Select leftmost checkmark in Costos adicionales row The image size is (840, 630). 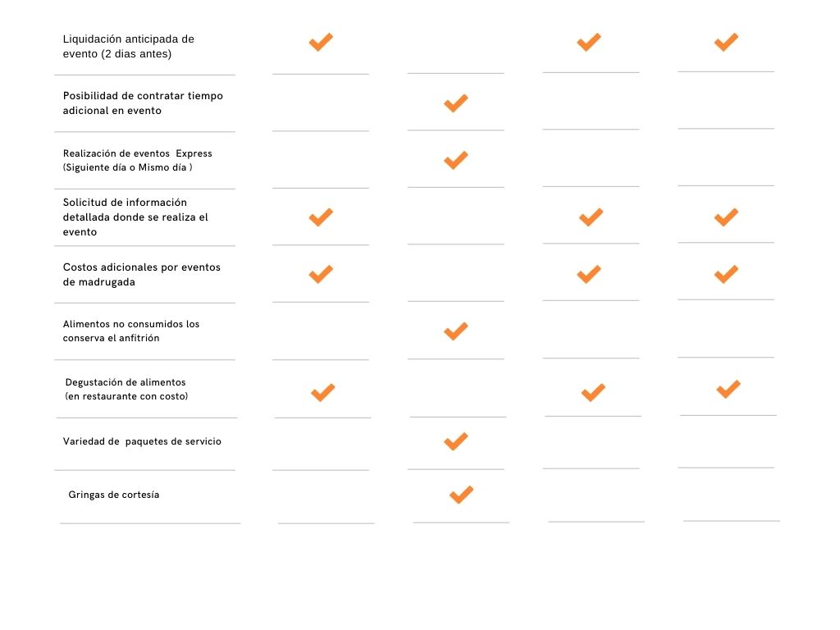(x=321, y=274)
